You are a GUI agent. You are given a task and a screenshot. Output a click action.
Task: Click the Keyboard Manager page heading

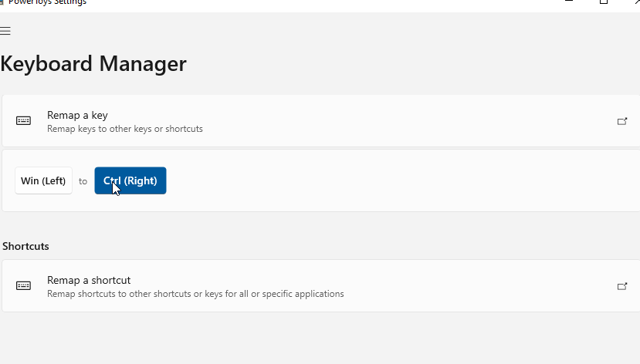click(93, 63)
